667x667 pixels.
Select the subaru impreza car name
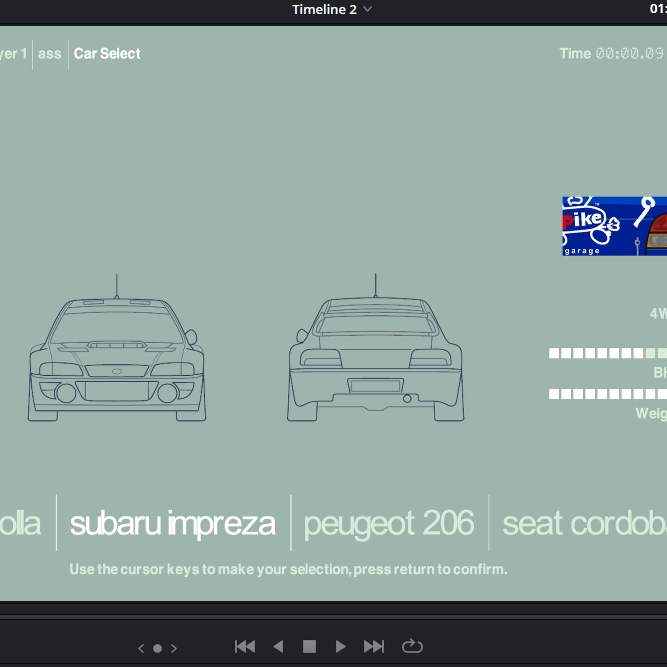[173, 524]
